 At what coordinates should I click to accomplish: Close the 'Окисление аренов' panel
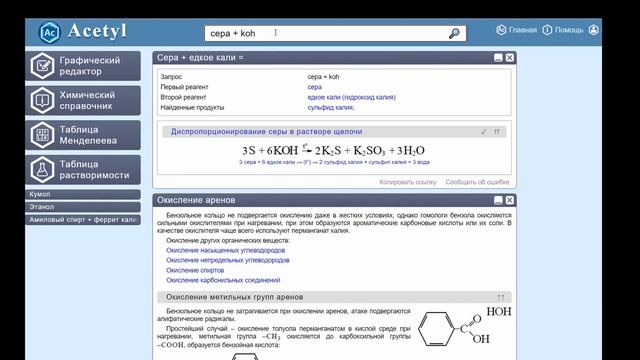tap(510, 200)
